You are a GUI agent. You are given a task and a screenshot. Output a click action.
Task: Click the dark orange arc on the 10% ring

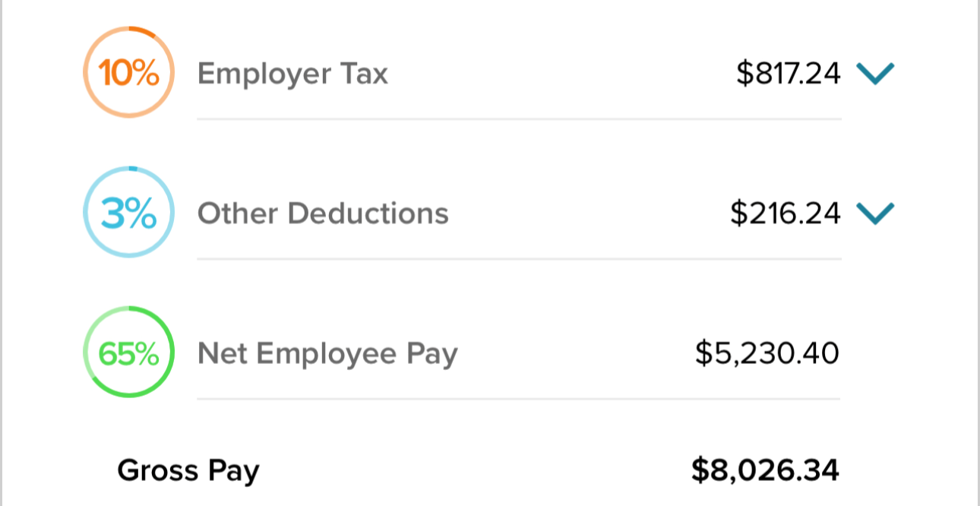[143, 30]
